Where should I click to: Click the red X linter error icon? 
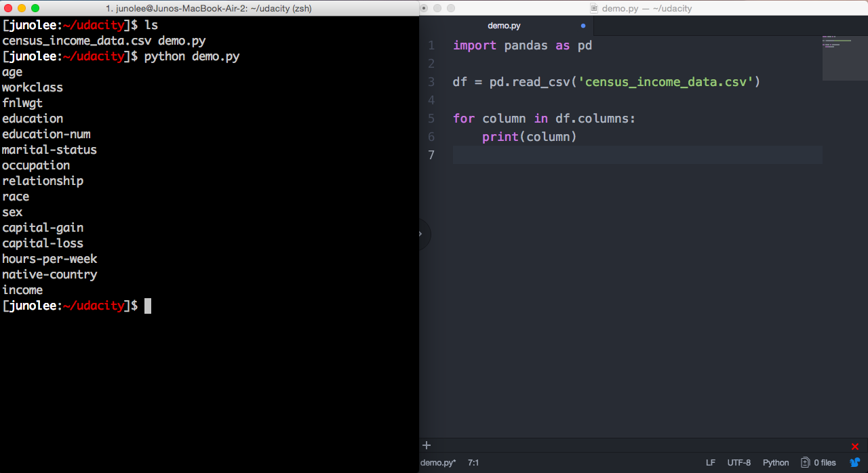click(x=854, y=447)
